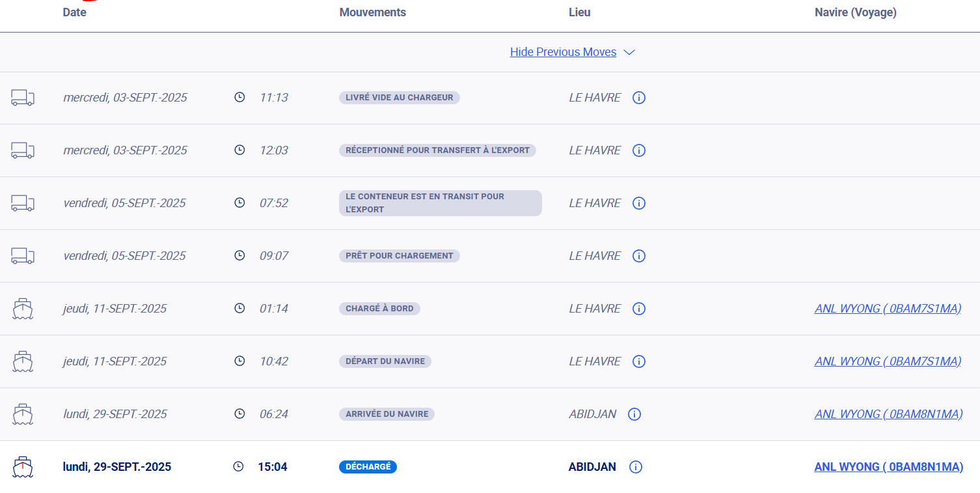Open ANL WYONG link on Départ du navire row

[x=888, y=361]
